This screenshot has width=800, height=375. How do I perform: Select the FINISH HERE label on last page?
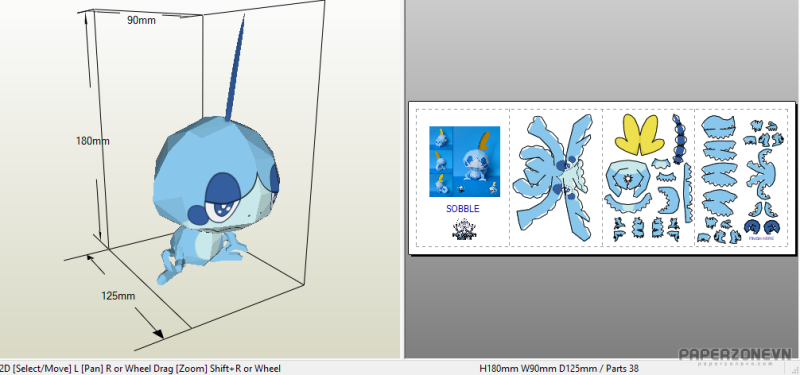coord(761,238)
